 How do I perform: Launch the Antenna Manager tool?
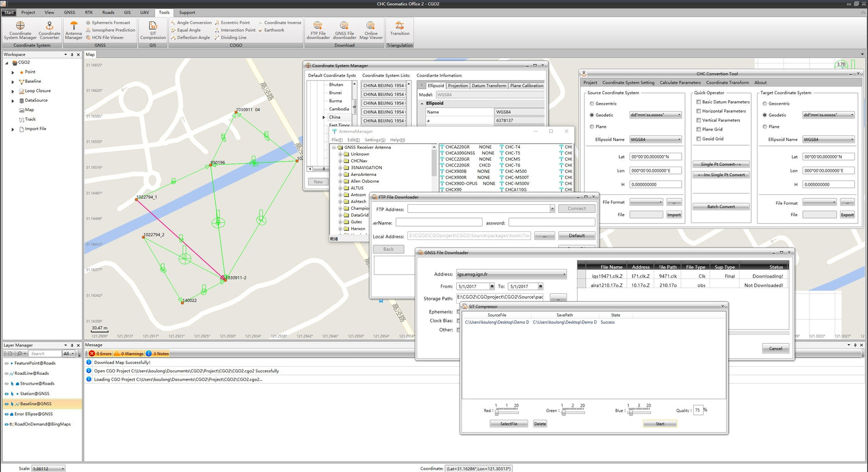click(x=73, y=30)
